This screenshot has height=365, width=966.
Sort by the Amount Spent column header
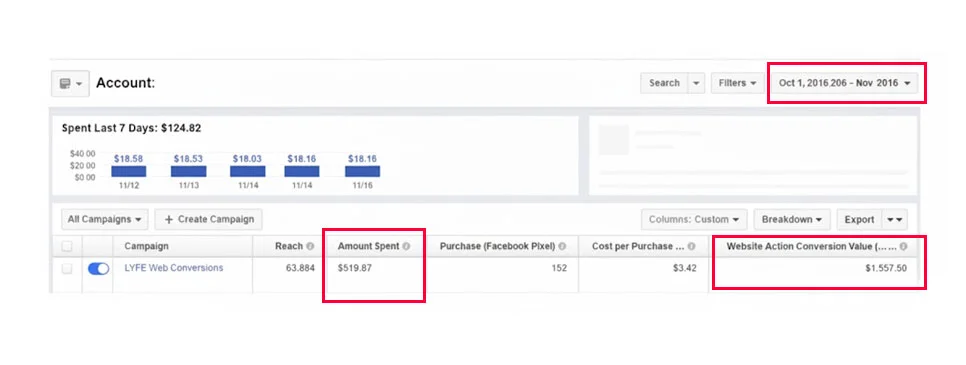[369, 246]
